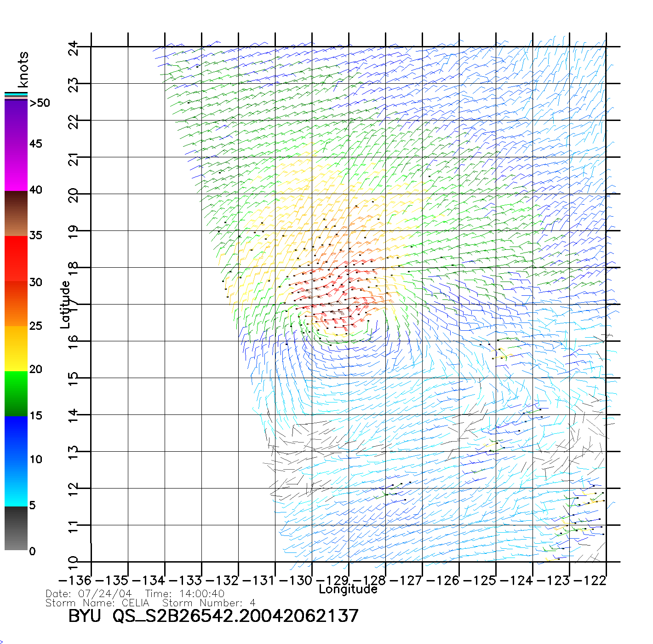Click the "Date: 07/24/04" text

89,594
